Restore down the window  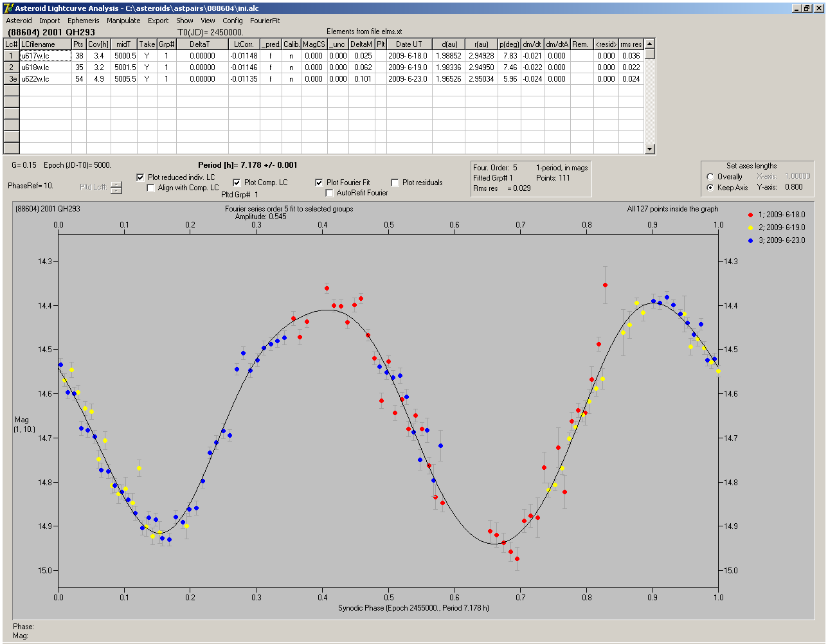tap(807, 8)
